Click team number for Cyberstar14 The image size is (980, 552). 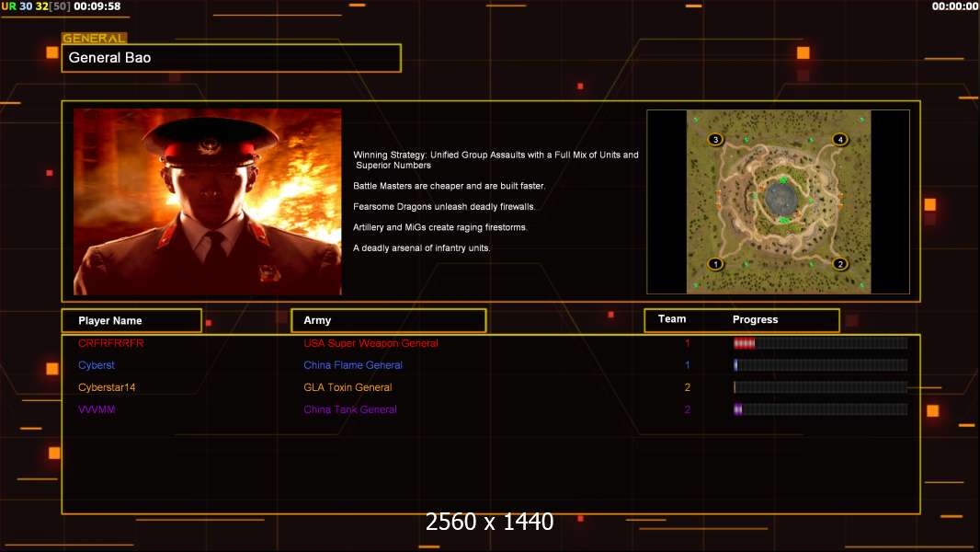coord(687,387)
